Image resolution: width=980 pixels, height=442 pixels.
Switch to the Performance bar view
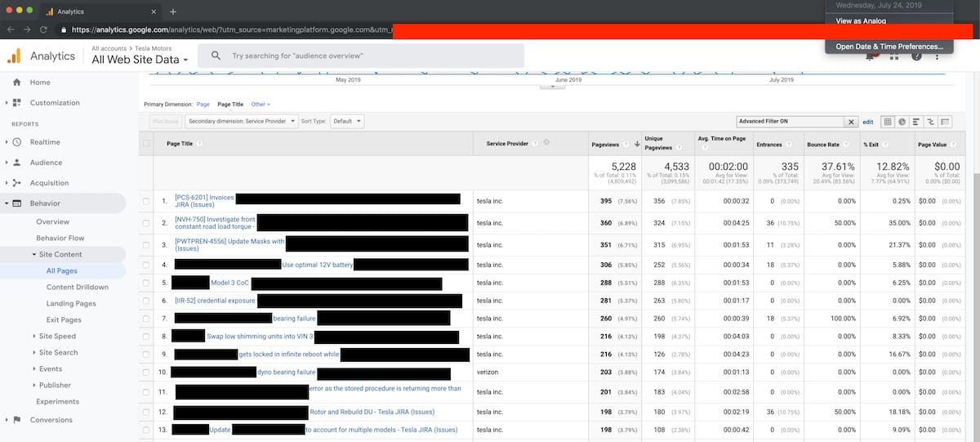click(917, 122)
